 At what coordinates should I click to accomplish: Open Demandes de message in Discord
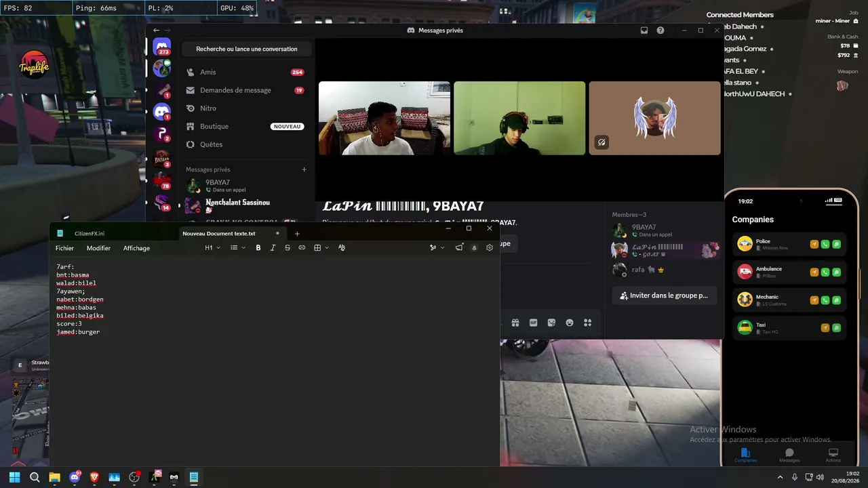pos(245,90)
